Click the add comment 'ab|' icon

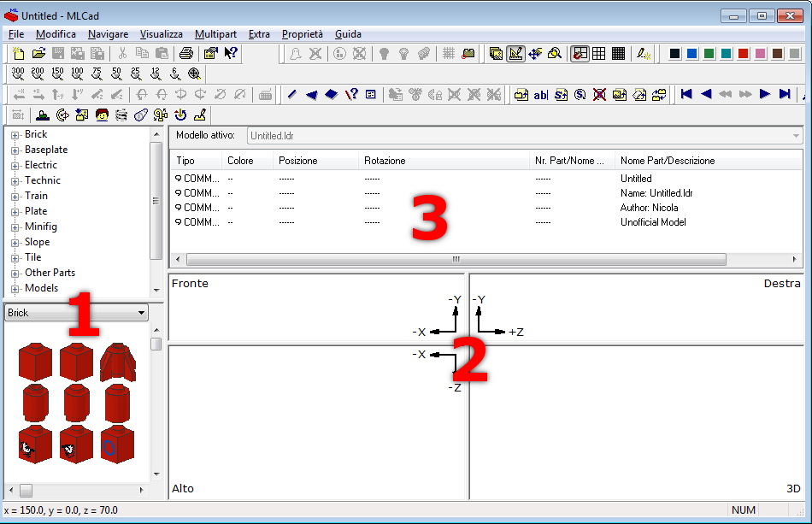[x=540, y=94]
